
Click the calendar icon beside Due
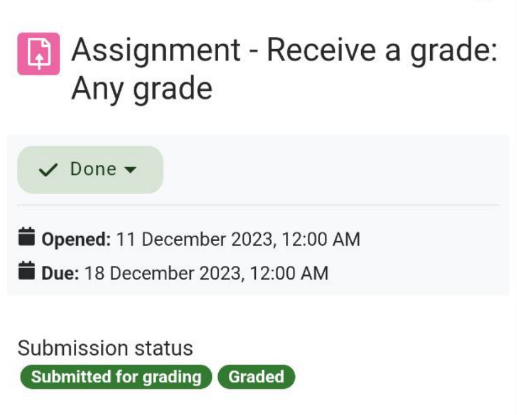click(27, 270)
